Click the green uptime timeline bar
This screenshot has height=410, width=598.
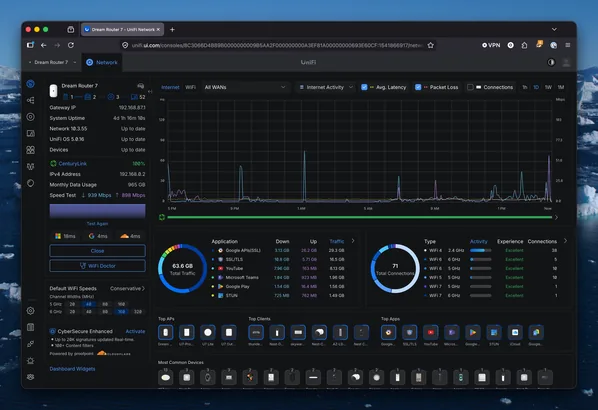pyautogui.click(x=359, y=217)
